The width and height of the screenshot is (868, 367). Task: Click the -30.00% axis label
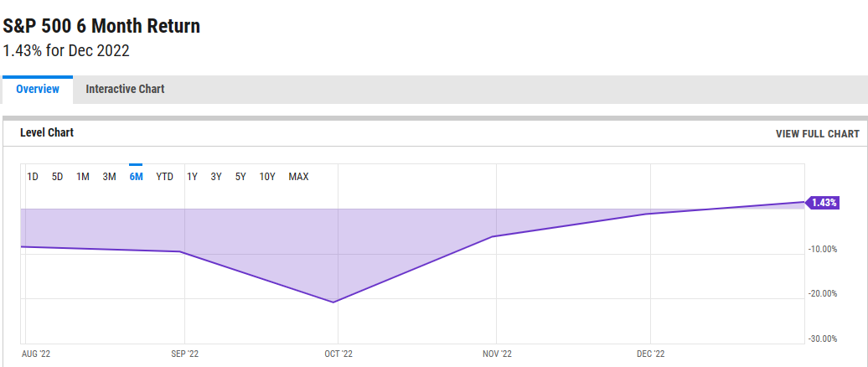[823, 339]
